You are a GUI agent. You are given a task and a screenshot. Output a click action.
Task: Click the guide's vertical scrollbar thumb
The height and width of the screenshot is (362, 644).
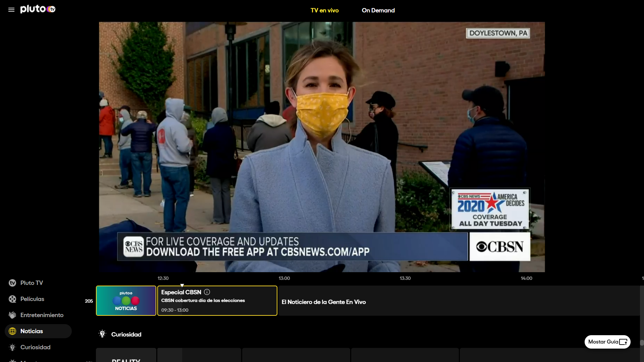pyautogui.click(x=642, y=343)
